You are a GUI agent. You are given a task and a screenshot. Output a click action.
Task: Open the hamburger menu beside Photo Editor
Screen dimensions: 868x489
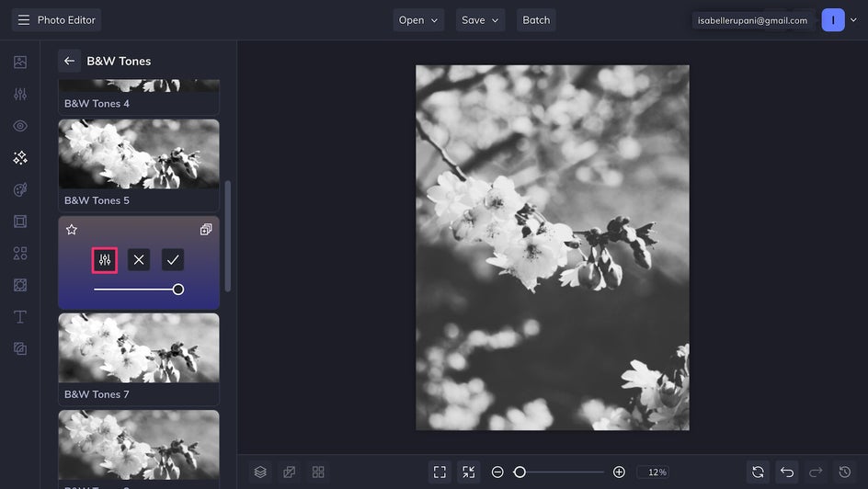pyautogui.click(x=24, y=20)
